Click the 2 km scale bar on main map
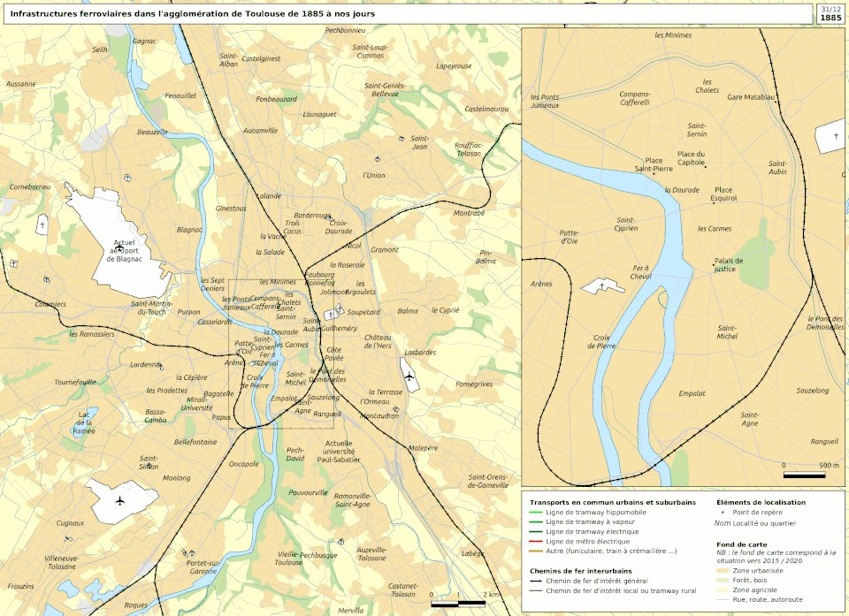This screenshot has height=616, width=849. (x=458, y=604)
